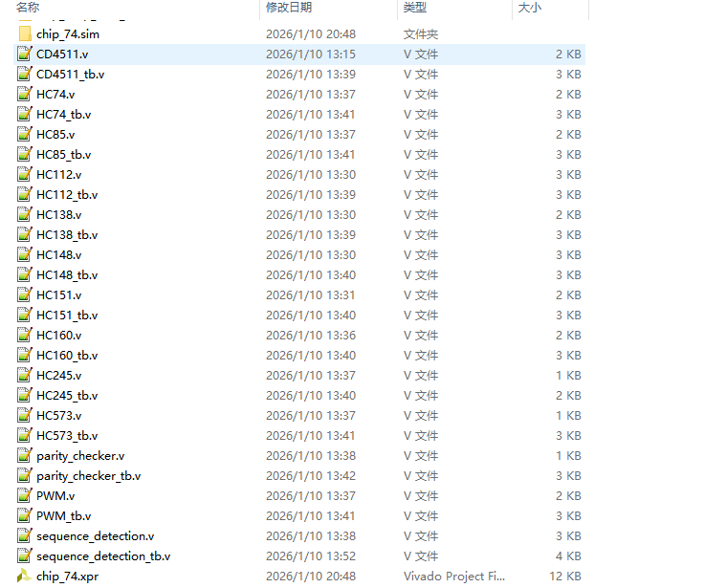Click date 2026/1/10 13:36 of HC160.v
The height and width of the screenshot is (588, 704).
311,336
